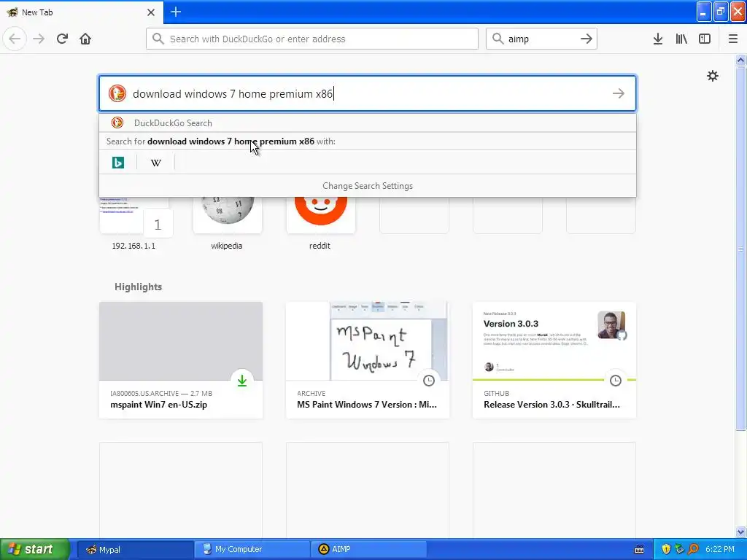
Task: Open Change Search Settings
Action: coord(368,186)
